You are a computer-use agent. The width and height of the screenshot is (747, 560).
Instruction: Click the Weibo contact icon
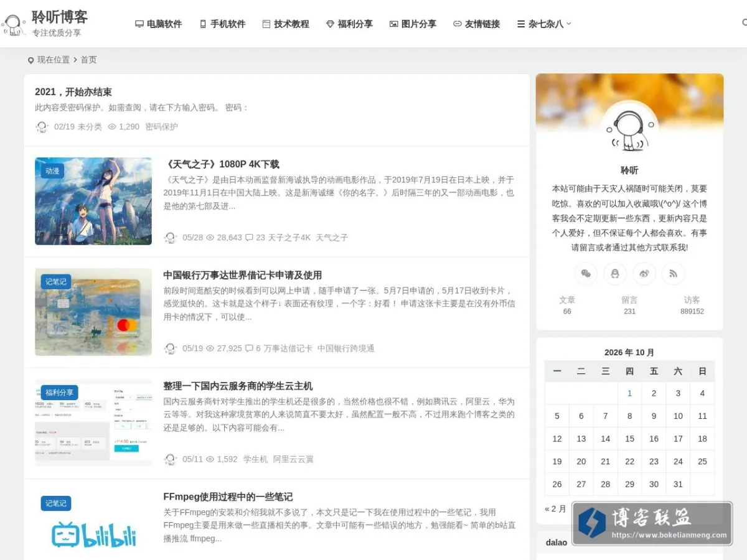pyautogui.click(x=644, y=273)
